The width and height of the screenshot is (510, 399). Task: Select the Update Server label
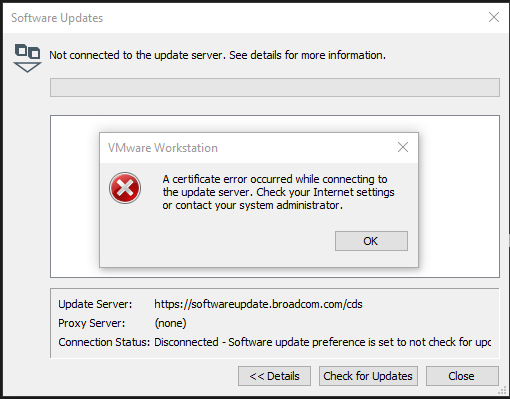[95, 304]
